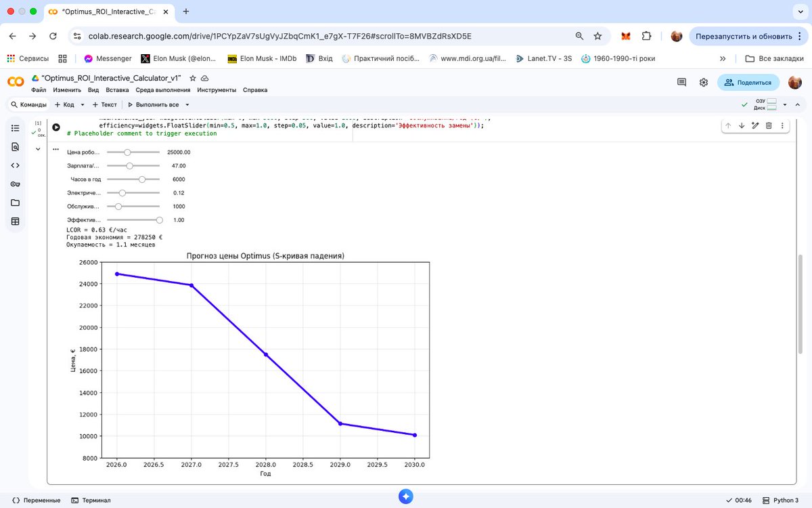Image resolution: width=812 pixels, height=508 pixels.
Task: Run the code cell play button
Action: [x=56, y=127]
